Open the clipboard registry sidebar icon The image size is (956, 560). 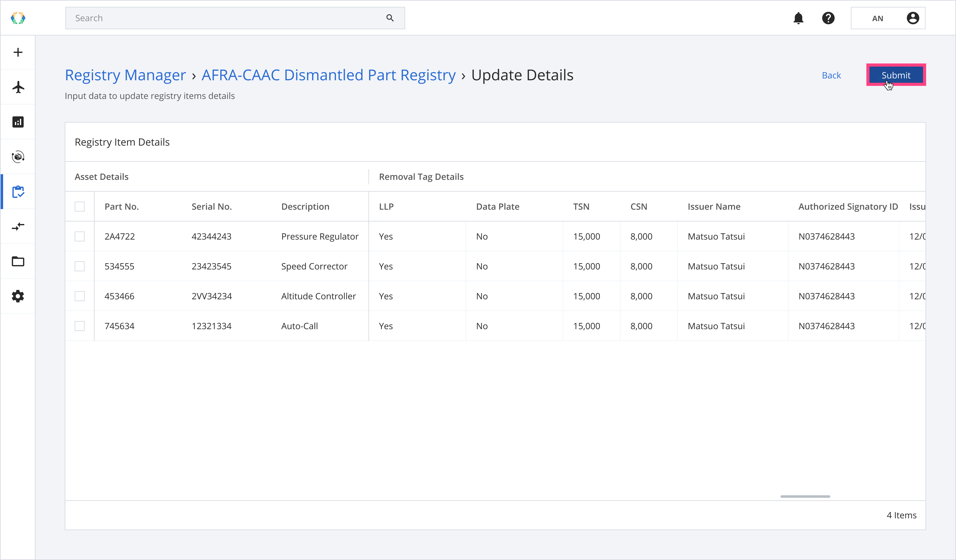pyautogui.click(x=18, y=192)
